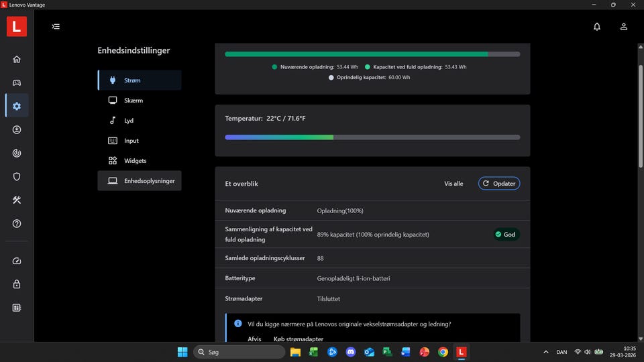Click the user account profile icon
The height and width of the screenshot is (362, 644).
(x=623, y=27)
